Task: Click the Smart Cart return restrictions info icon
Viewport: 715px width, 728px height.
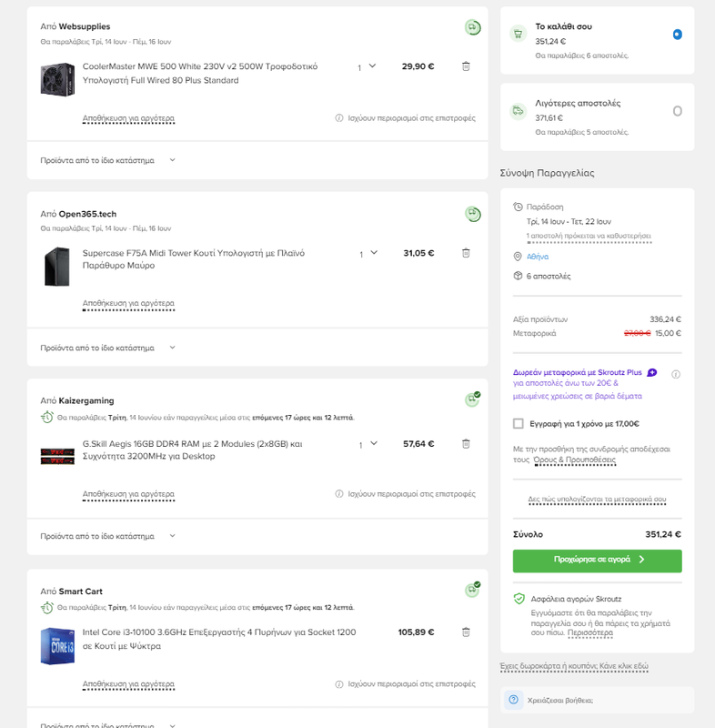Action: [339, 684]
